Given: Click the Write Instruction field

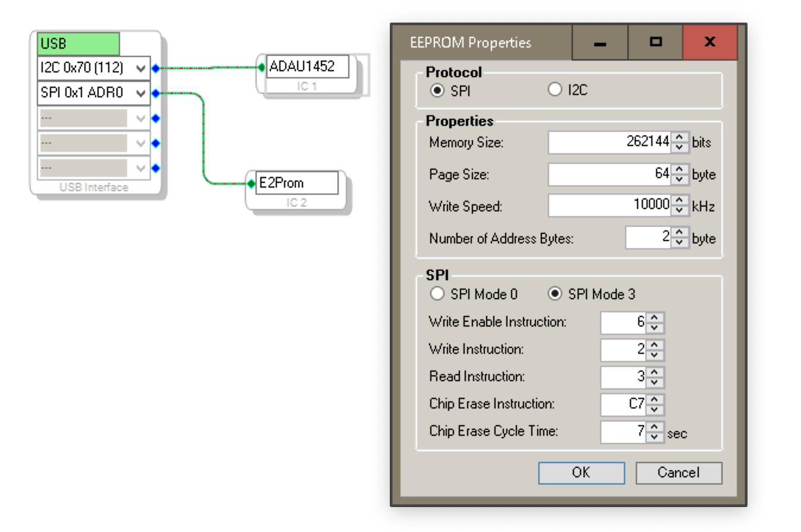Looking at the screenshot, I should point(623,350).
